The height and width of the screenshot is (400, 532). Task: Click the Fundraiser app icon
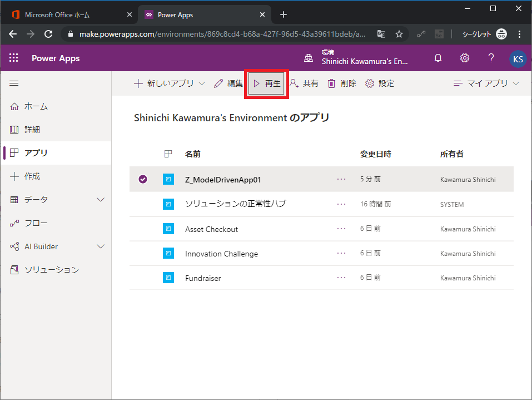click(168, 278)
